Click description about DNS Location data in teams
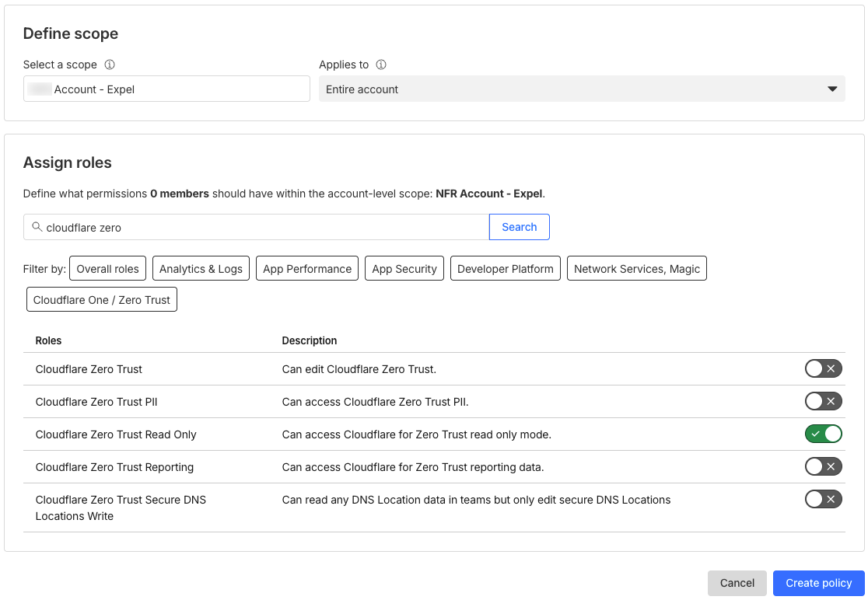The image size is (868, 600). (476, 500)
